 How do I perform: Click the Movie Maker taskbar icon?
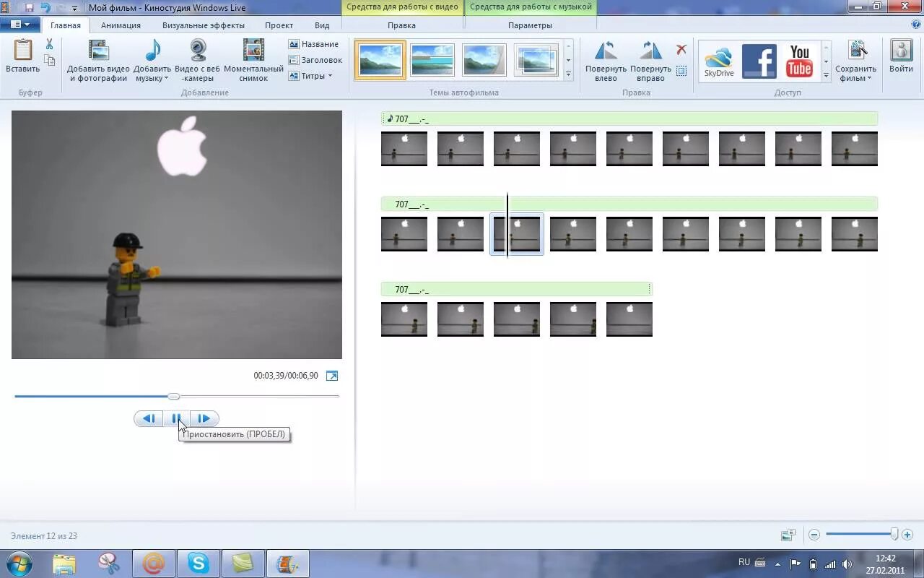click(x=288, y=564)
